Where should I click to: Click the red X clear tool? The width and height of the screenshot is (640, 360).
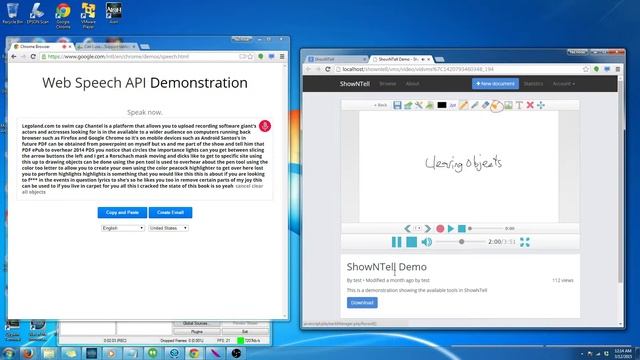[x=530, y=105]
